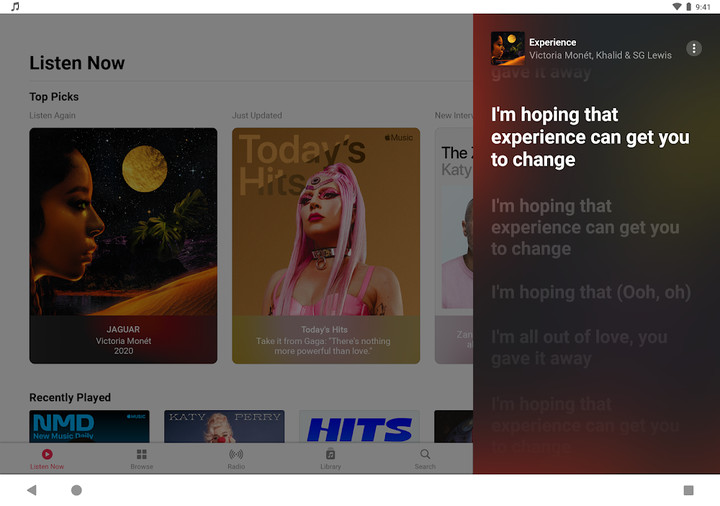Viewport: 720px width, 506px height.
Task: Tap the Experience song title in header
Action: coord(553,42)
